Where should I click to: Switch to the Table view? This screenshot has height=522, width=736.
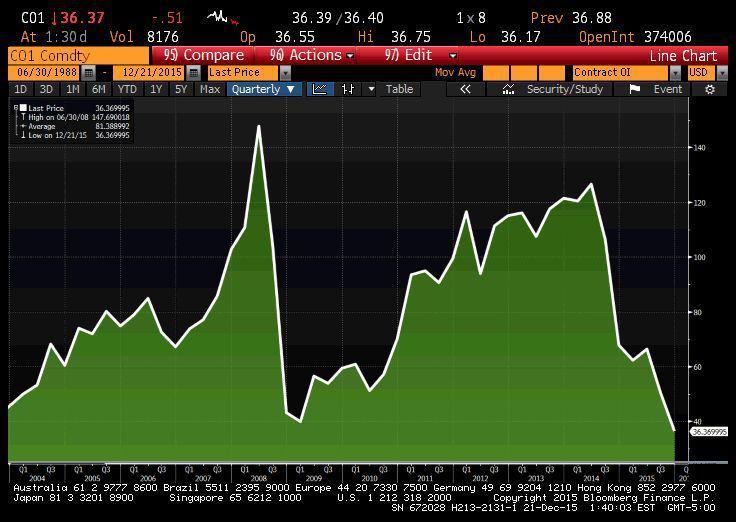pyautogui.click(x=399, y=89)
